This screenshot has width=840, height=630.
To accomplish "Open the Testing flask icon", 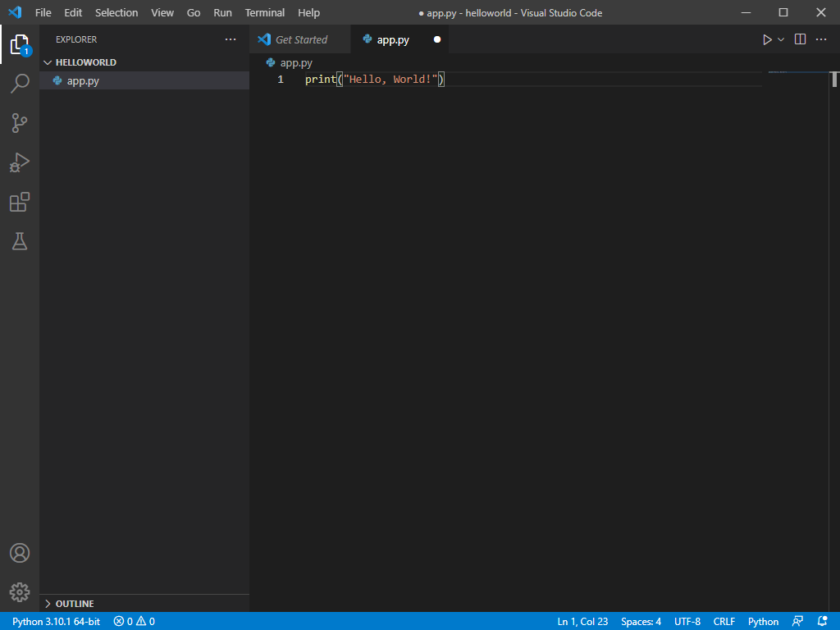I will [20, 241].
